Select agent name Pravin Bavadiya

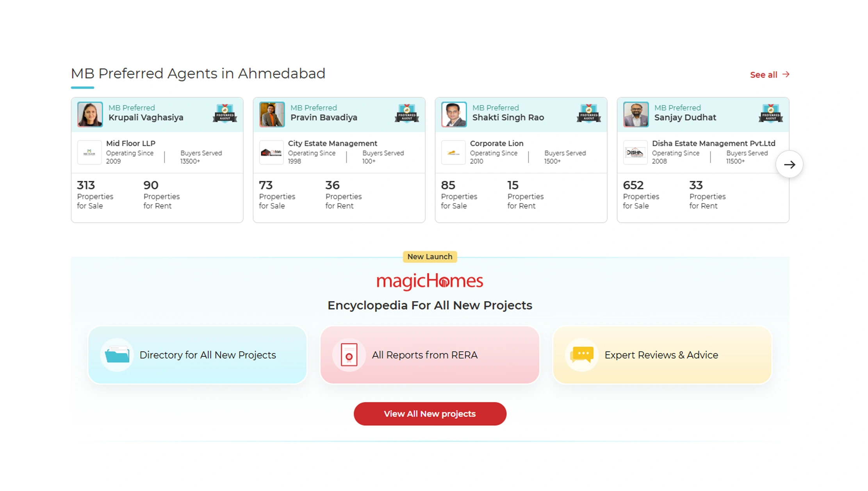click(x=324, y=118)
